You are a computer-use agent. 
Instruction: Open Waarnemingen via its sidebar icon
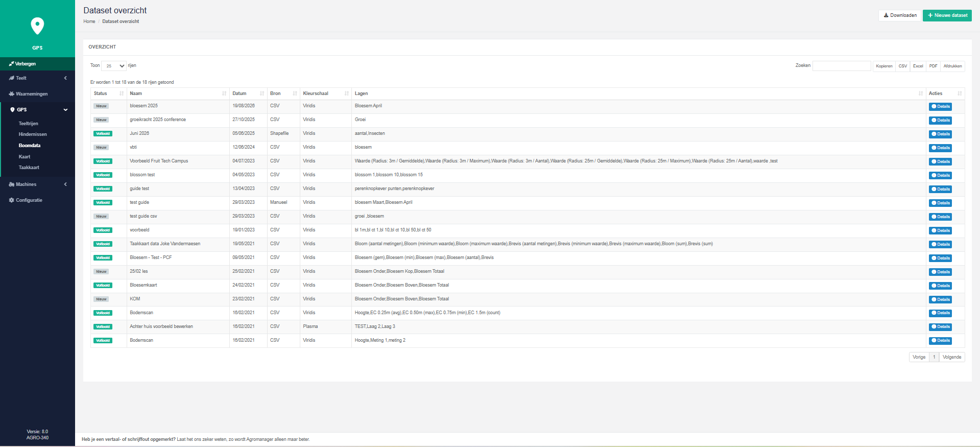pos(11,94)
